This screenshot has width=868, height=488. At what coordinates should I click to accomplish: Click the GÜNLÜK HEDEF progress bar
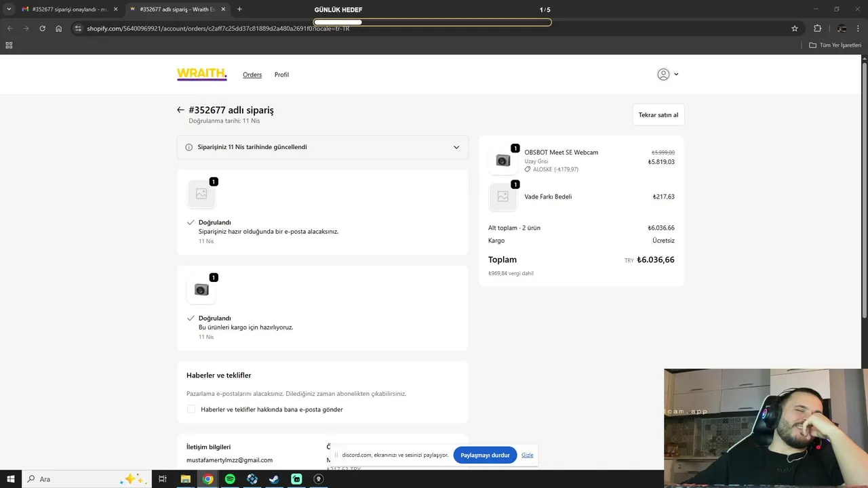pos(433,22)
